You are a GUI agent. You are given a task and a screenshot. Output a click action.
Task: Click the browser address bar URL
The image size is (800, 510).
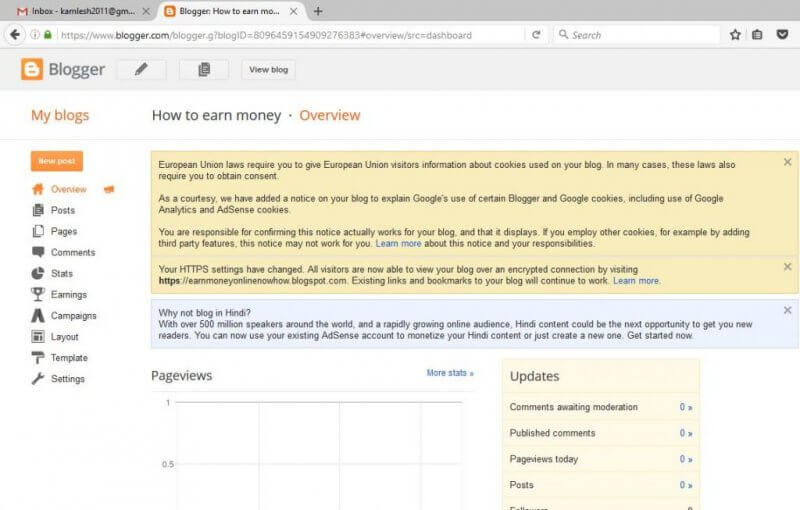(266, 35)
